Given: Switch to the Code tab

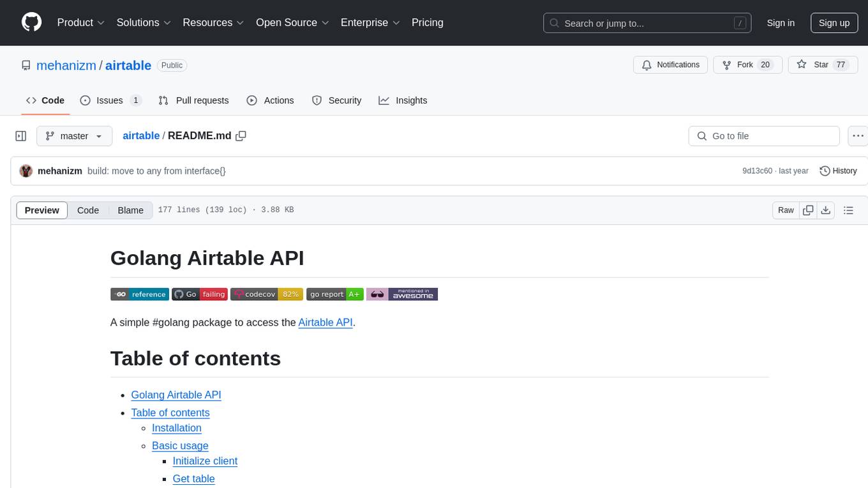Looking at the screenshot, I should click(x=45, y=100).
